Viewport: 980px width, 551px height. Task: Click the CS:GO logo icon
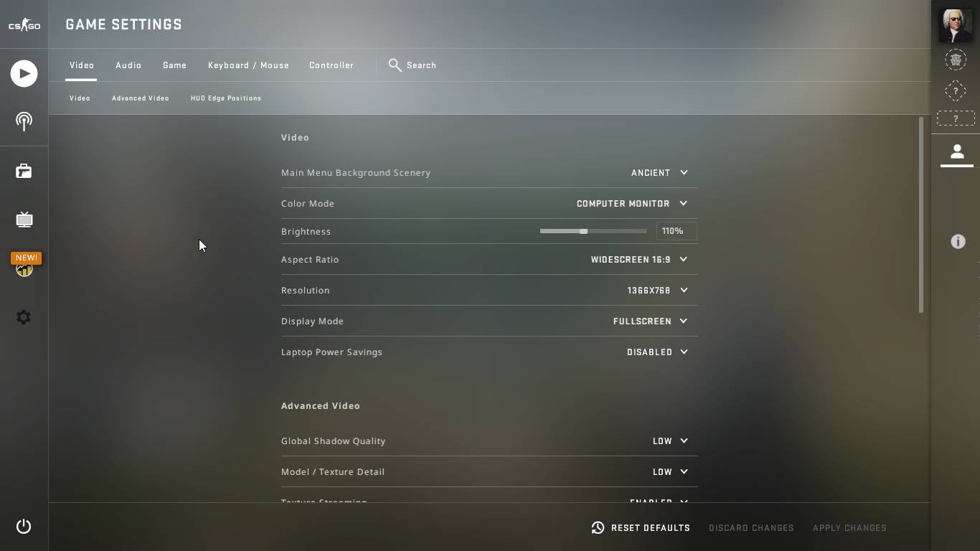24,26
